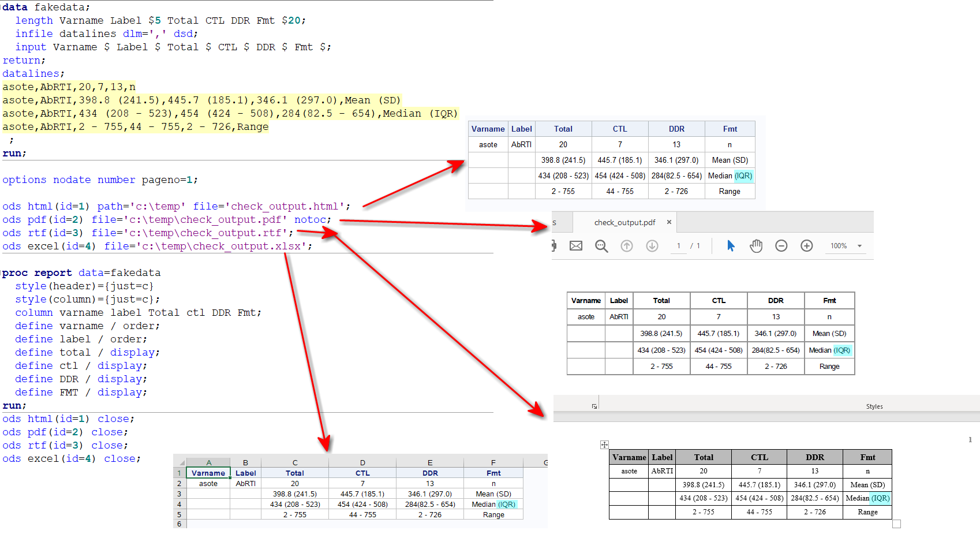Zoom out with the minus circle icon
The width and height of the screenshot is (980, 549).
coord(781,246)
